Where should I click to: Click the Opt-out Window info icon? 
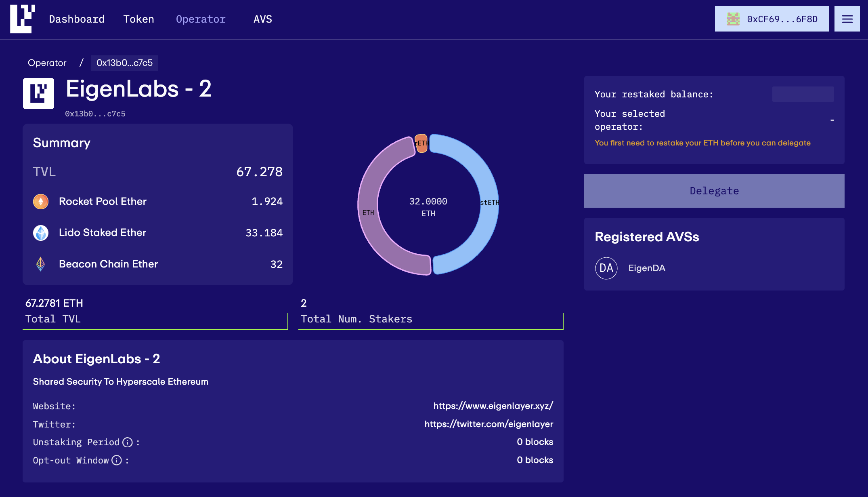tap(117, 461)
